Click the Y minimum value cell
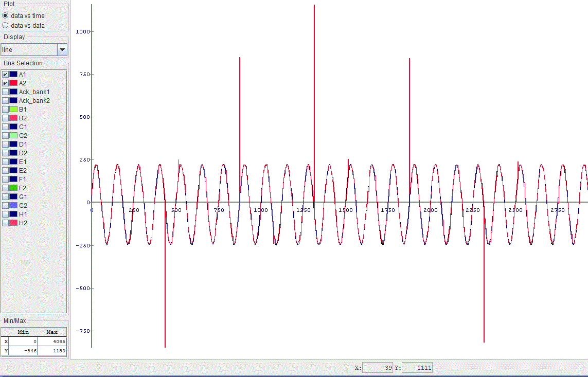This screenshot has height=377, width=588. 23,351
